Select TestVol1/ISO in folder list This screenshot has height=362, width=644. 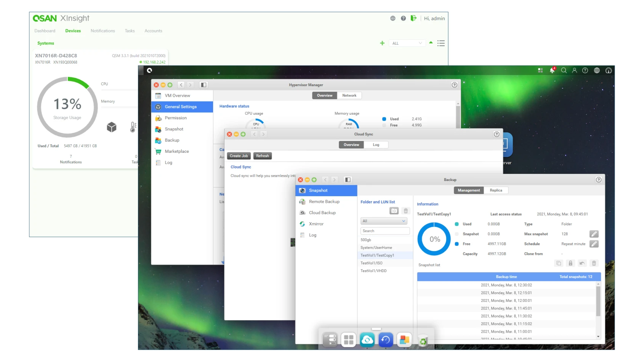coord(385,263)
